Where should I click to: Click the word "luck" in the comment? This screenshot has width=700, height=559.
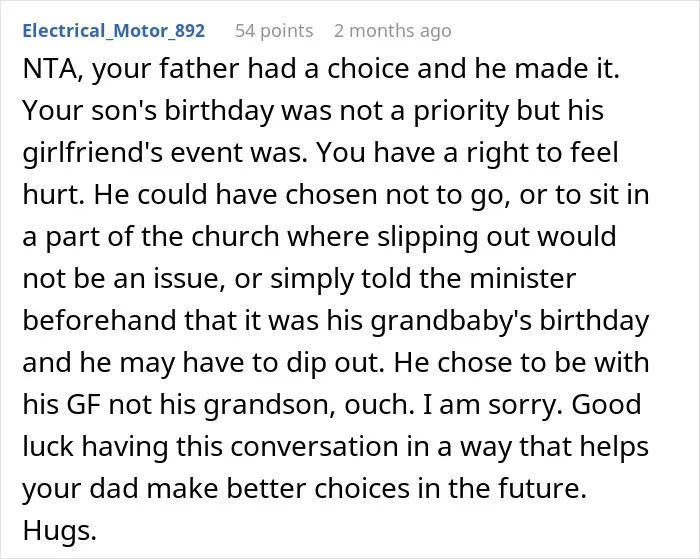point(48,446)
